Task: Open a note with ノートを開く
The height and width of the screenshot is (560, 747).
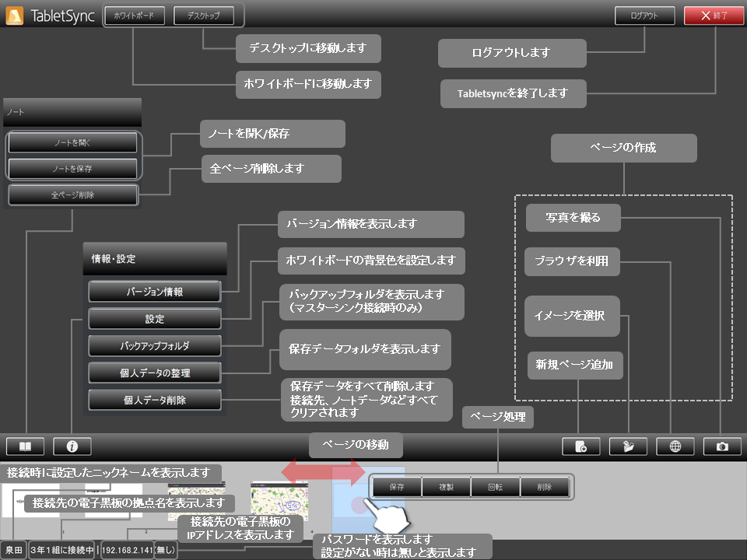Action: click(x=72, y=142)
